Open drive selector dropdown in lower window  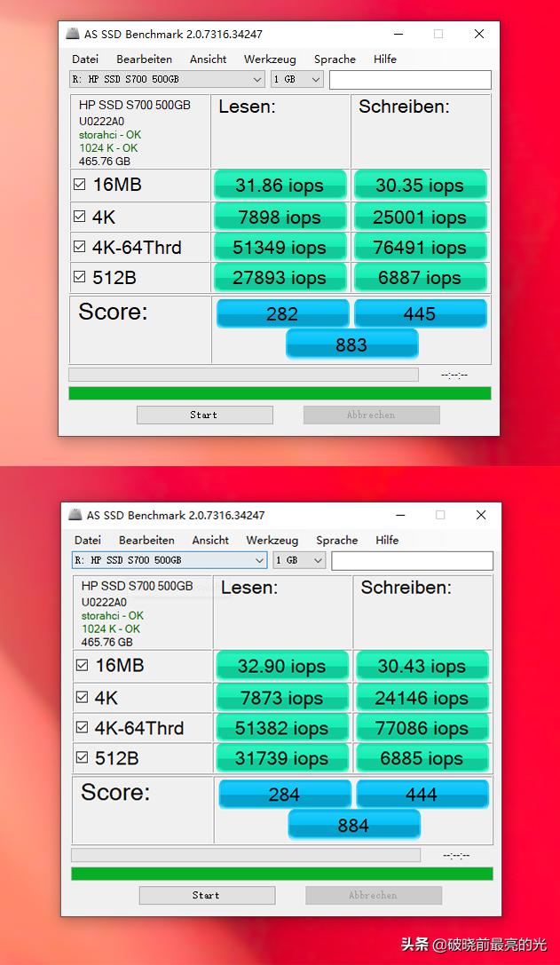[170, 560]
